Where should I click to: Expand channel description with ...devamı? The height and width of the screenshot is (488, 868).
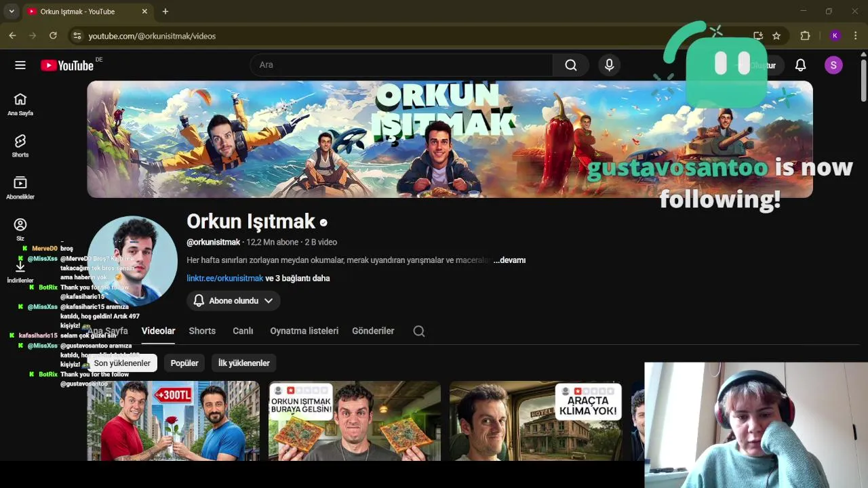tap(509, 260)
